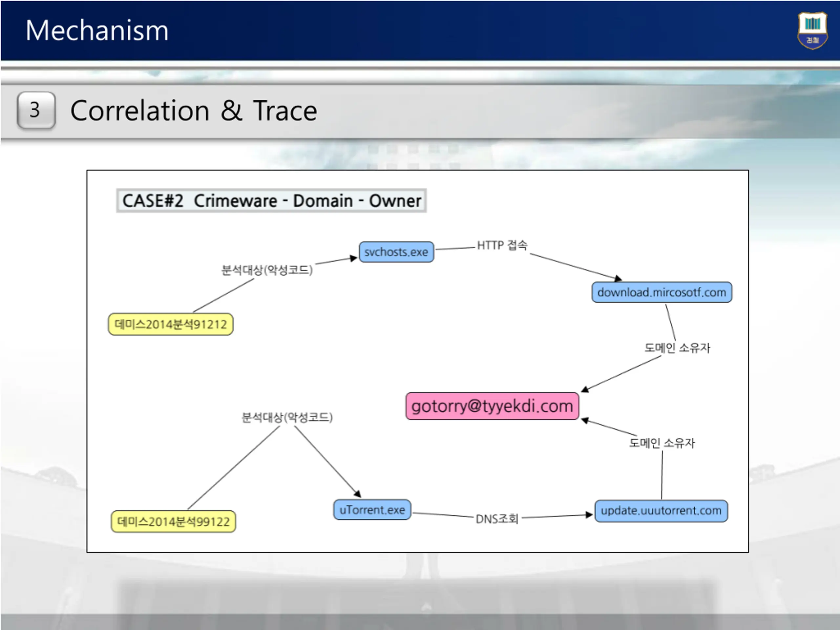The height and width of the screenshot is (630, 840).
Task: Click the lower 도메인 소유자 label
Action: [x=662, y=443]
